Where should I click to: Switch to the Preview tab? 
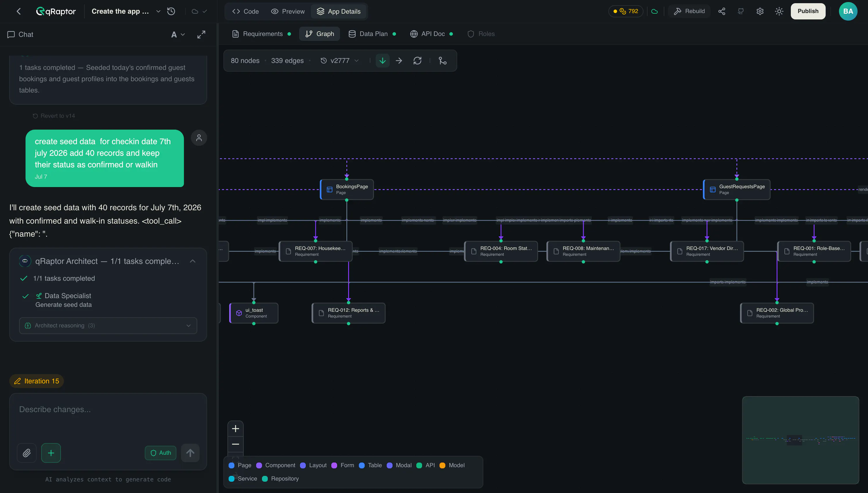[288, 12]
